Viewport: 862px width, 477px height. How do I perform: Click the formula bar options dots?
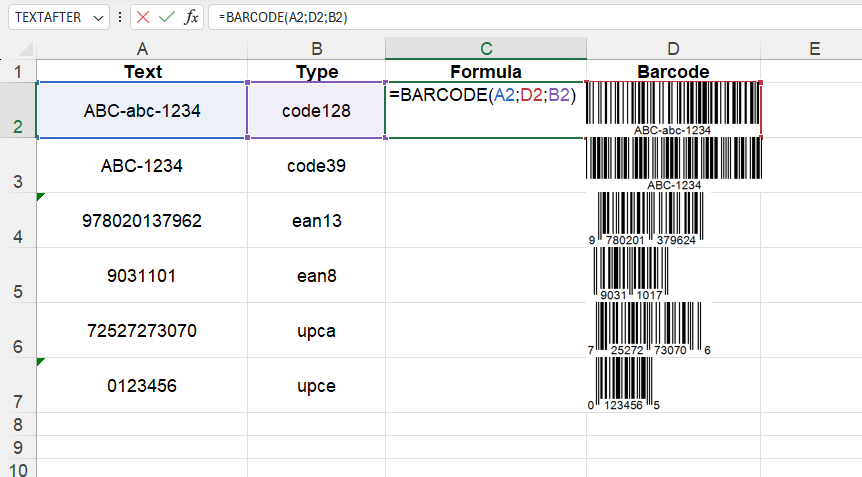pyautogui.click(x=119, y=17)
